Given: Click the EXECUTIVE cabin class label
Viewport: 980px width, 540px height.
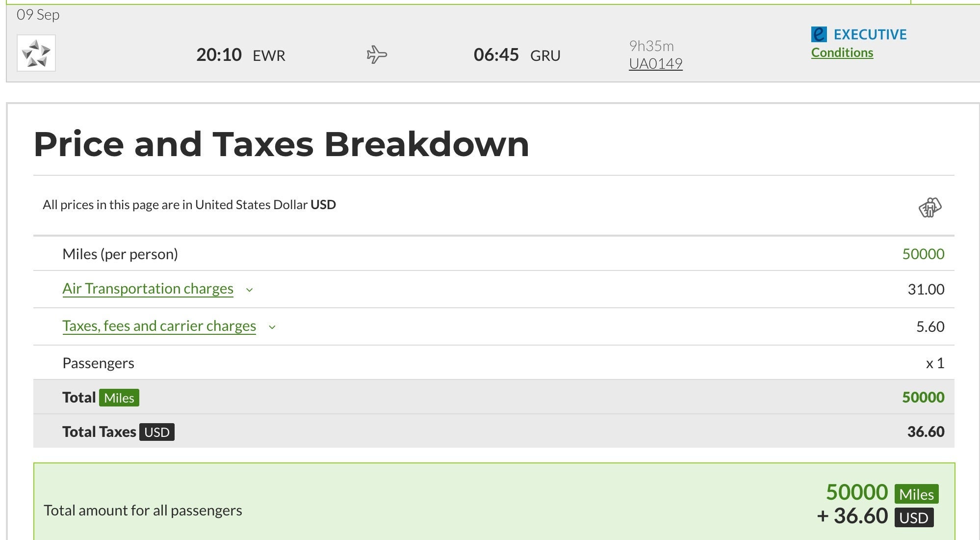Looking at the screenshot, I should coord(870,34).
